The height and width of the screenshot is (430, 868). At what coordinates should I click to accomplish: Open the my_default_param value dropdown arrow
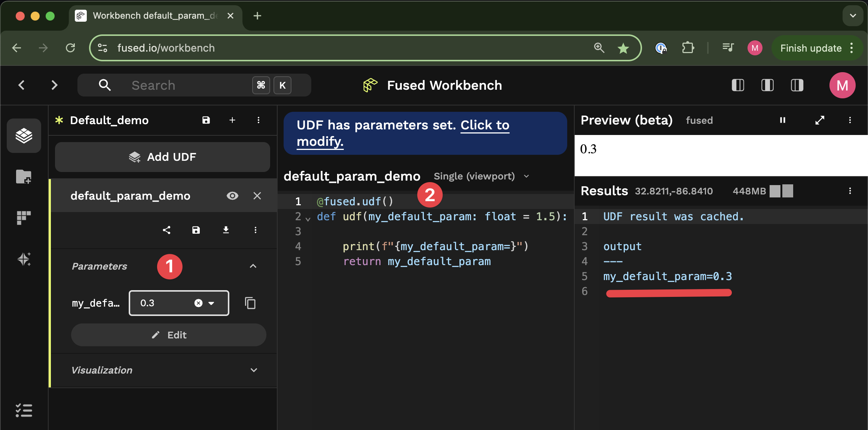point(211,303)
